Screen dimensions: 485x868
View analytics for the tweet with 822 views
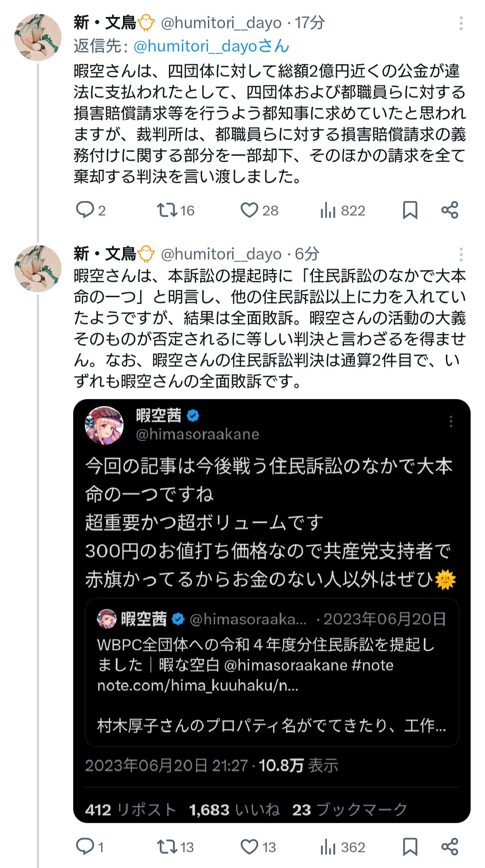[328, 210]
